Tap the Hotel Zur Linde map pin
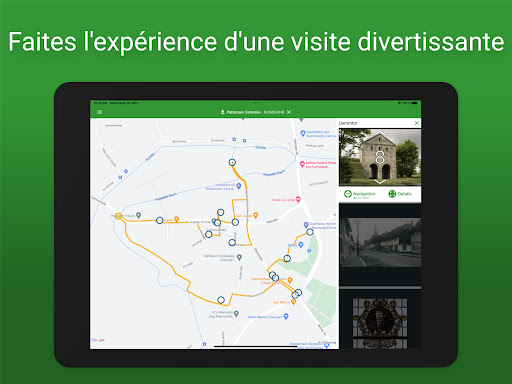Screen dimensions: 512x384 (x=298, y=199)
